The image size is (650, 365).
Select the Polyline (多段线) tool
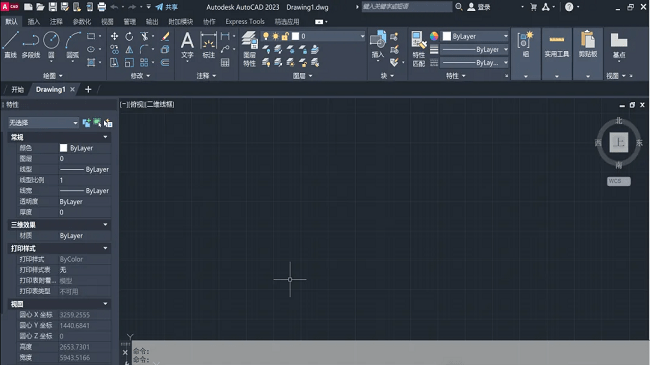(31, 45)
